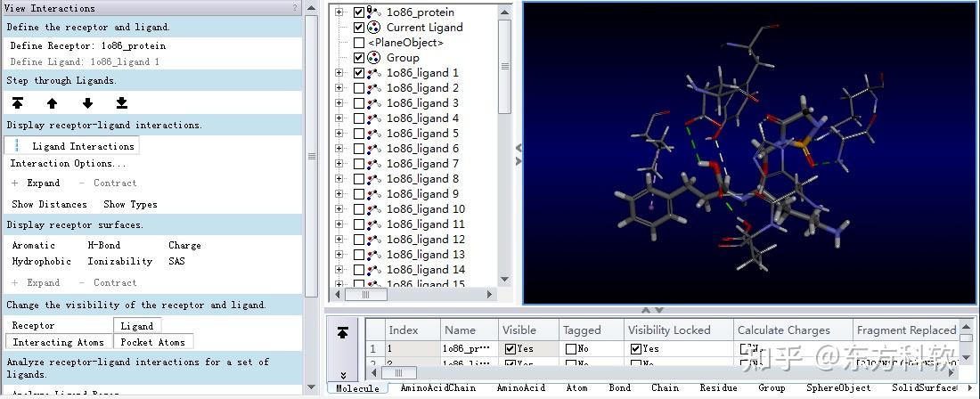980x399 pixels.
Task: Click the tools panel scrollbar up arrow
Action: click(x=313, y=8)
